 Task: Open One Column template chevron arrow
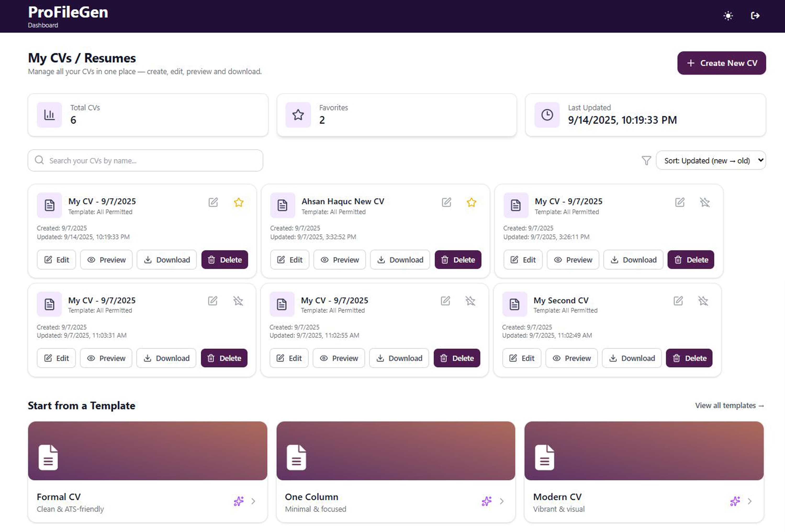(502, 501)
